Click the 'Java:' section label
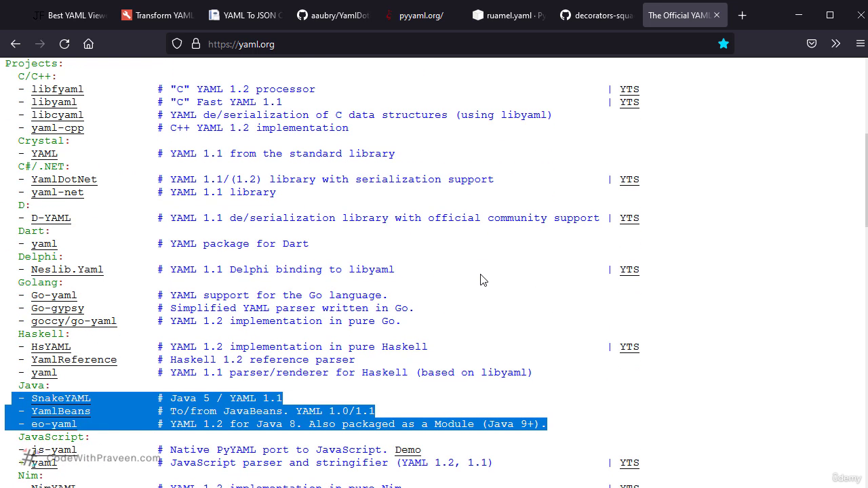The image size is (868, 488). click(x=35, y=386)
